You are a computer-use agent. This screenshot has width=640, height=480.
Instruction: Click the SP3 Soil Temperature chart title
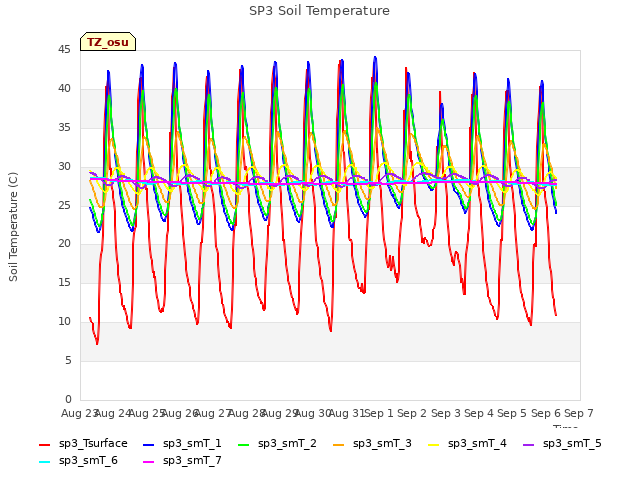coord(319,11)
